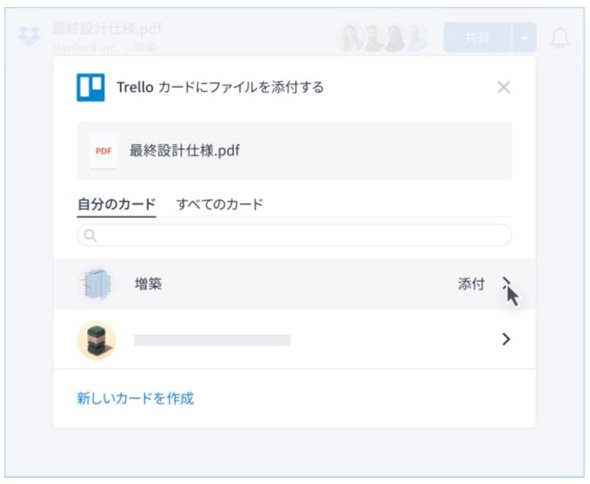
Task: Open the notification bell
Action: click(560, 37)
